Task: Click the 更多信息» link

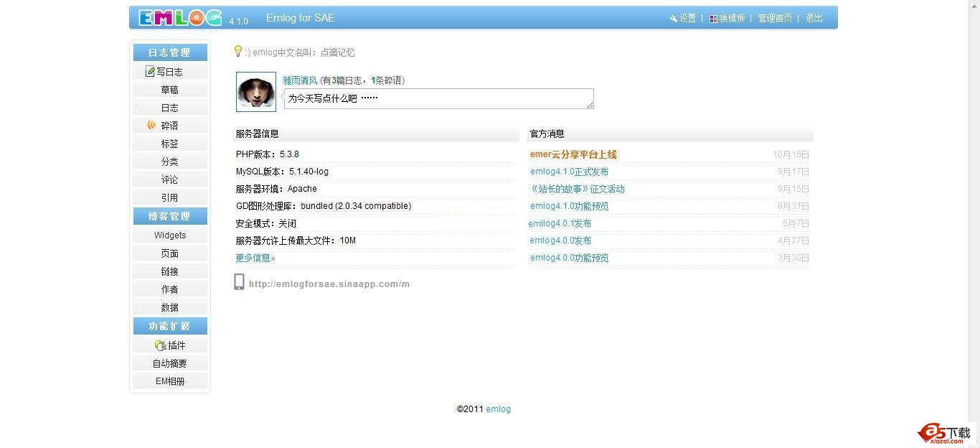Action: (x=255, y=258)
